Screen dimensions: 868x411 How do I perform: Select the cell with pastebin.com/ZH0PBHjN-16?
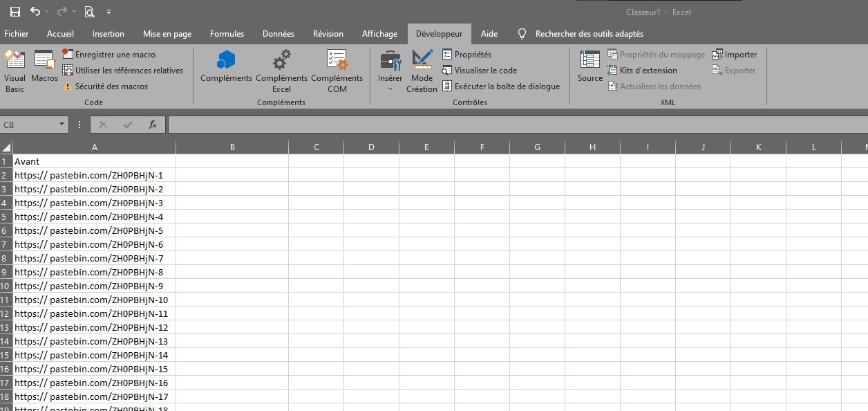[94, 383]
